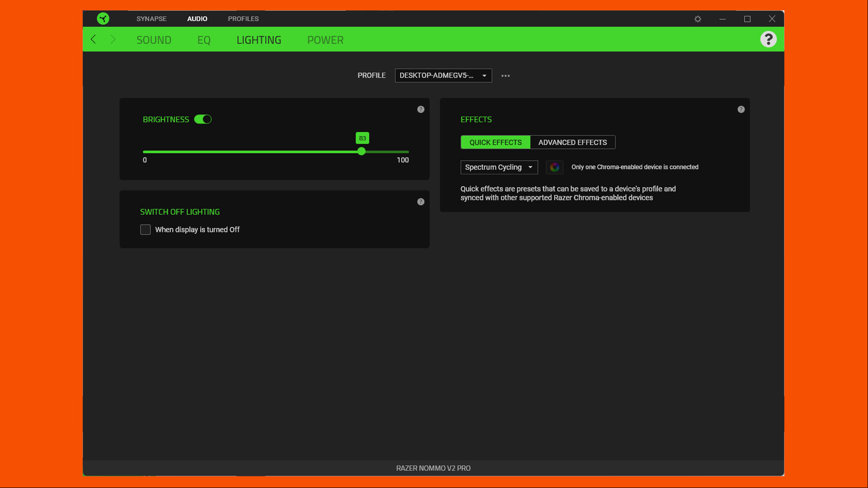The image size is (868, 488).
Task: Click the Chroma sync color wheel icon
Action: (554, 167)
